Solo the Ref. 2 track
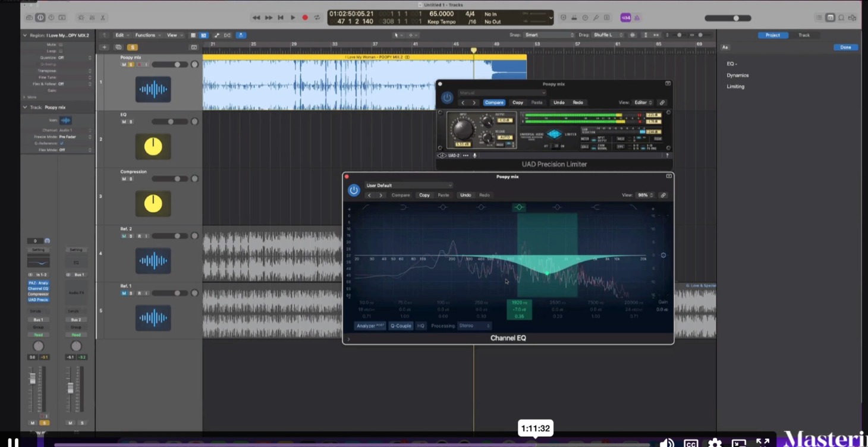The width and height of the screenshot is (868, 447). tap(131, 236)
